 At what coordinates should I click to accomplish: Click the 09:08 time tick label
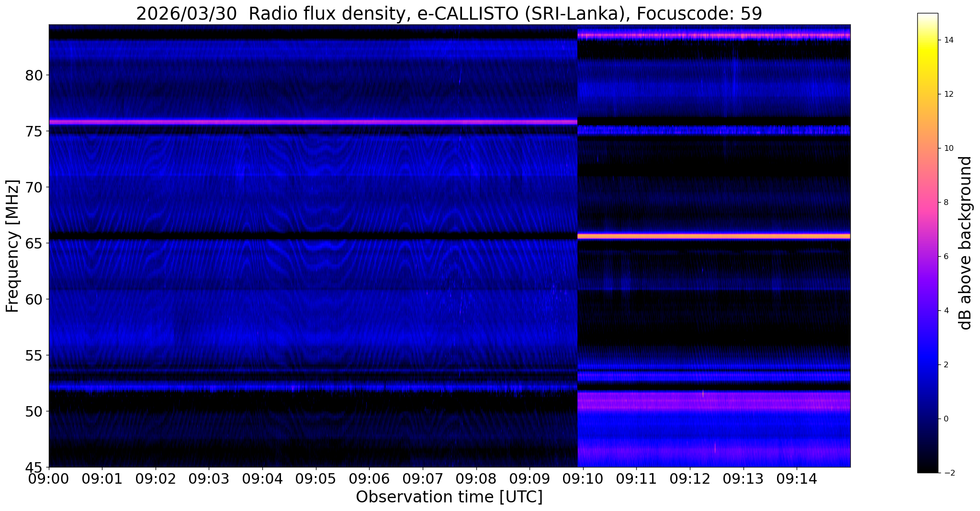(476, 479)
